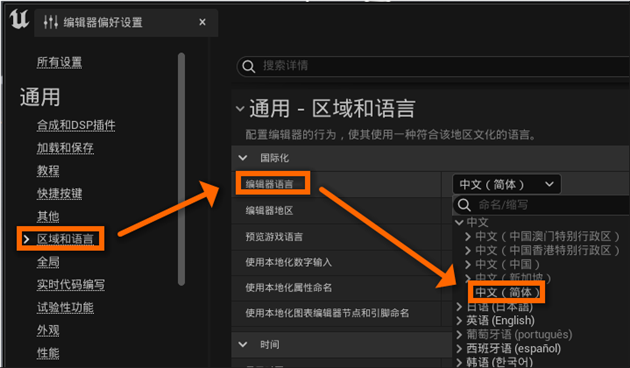Image resolution: width=630 pixels, height=368 pixels.
Task: Click 使用本地化图表编辑器节点和引脚命名 label
Action: tap(327, 313)
